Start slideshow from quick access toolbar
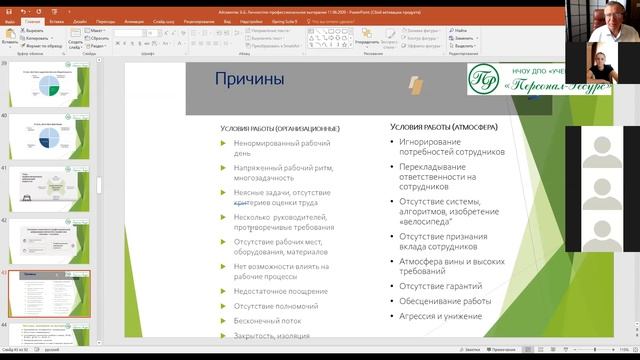The height and width of the screenshot is (360, 640). (x=54, y=12)
